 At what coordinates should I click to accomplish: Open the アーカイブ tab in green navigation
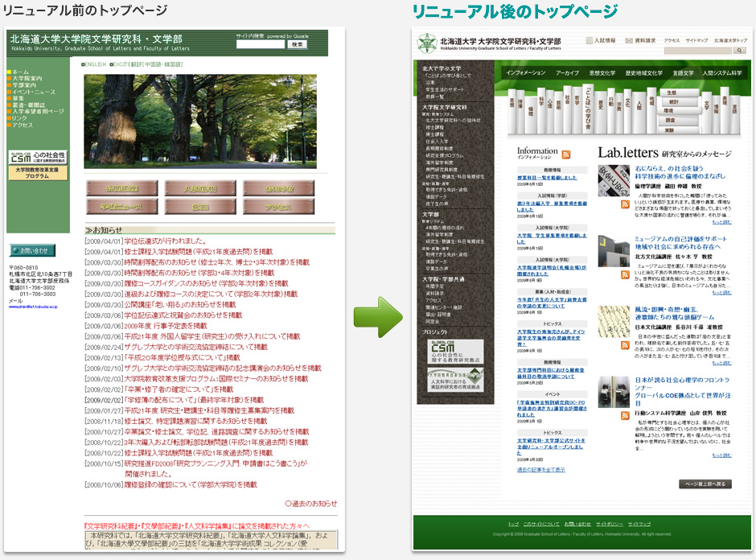[567, 72]
